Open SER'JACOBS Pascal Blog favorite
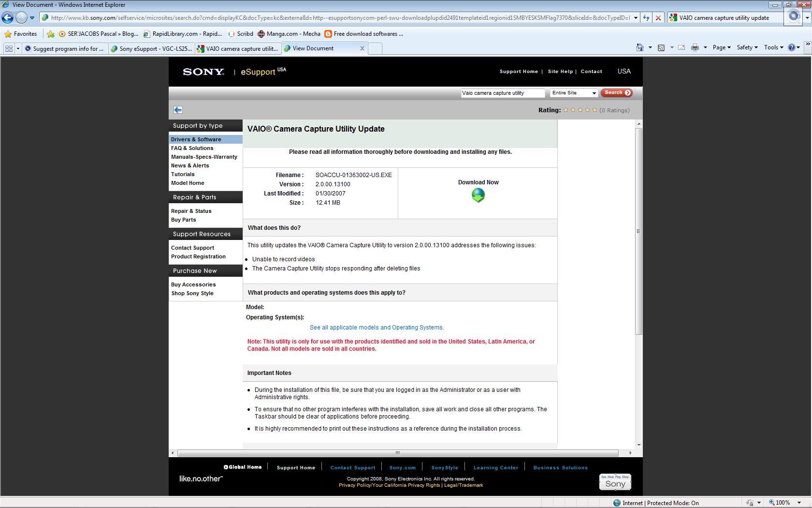Viewport: 812px width, 508px height. (x=99, y=34)
